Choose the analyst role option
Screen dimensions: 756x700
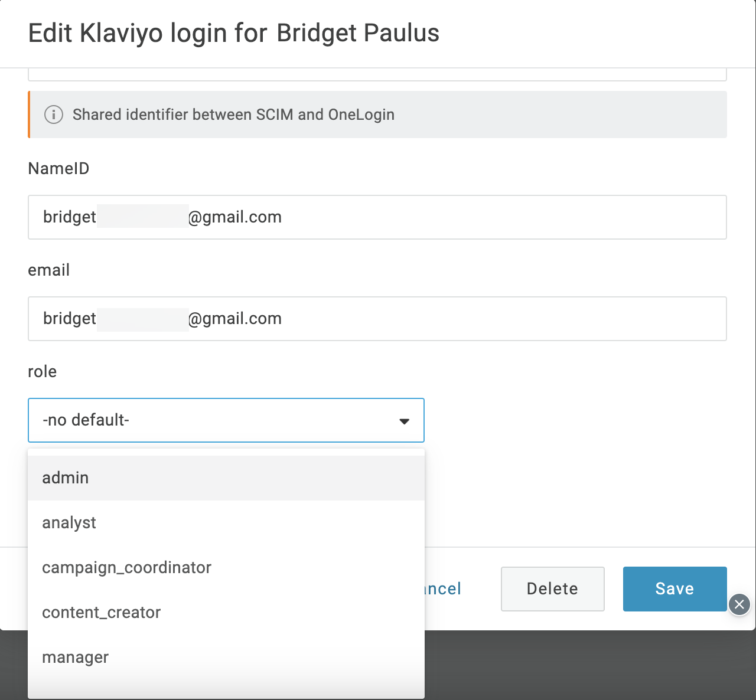226,523
